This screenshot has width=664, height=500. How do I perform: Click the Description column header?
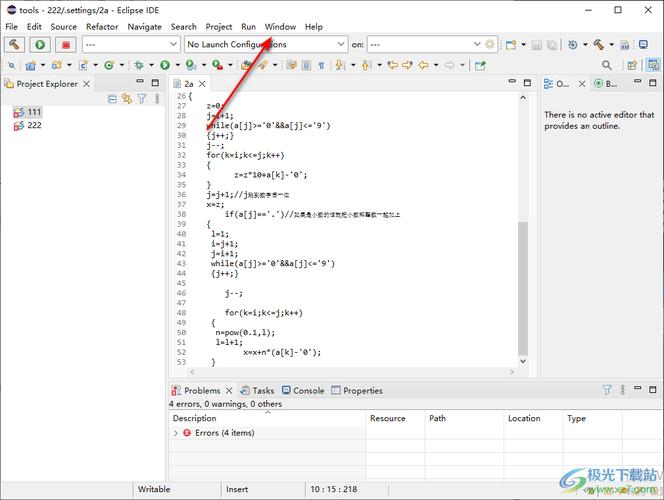[195, 418]
